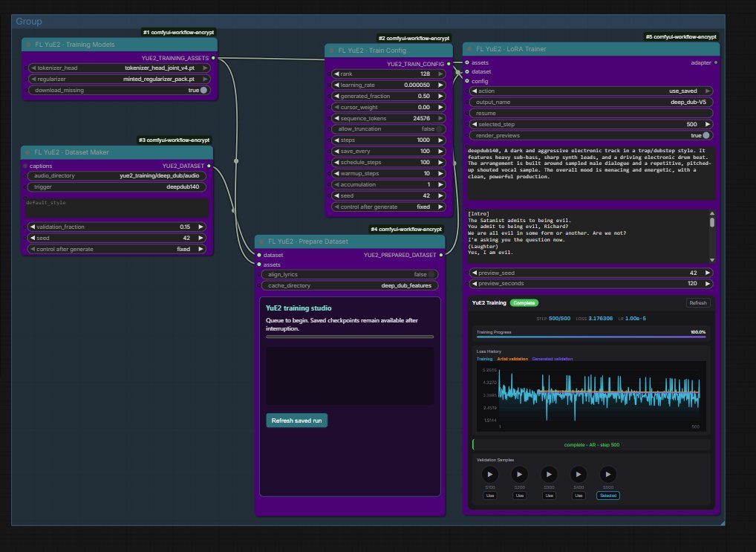
Task: Click the lyrics box scrollbar down arrow
Action: pyautogui.click(x=711, y=260)
